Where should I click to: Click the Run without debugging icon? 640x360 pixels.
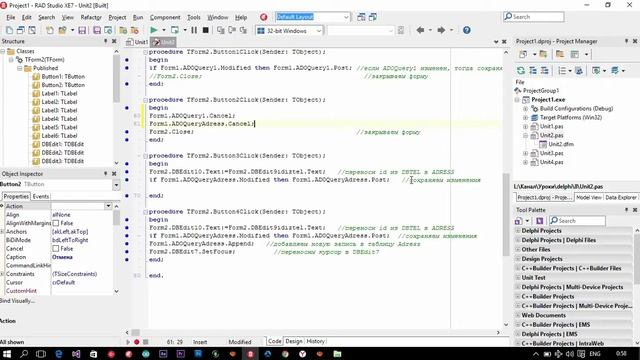[x=175, y=30]
